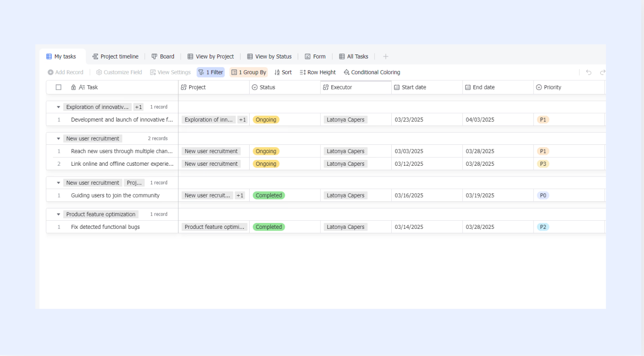Screen dimensions: 644x356
Task: Switch to the Project timeline tab
Action: (116, 57)
